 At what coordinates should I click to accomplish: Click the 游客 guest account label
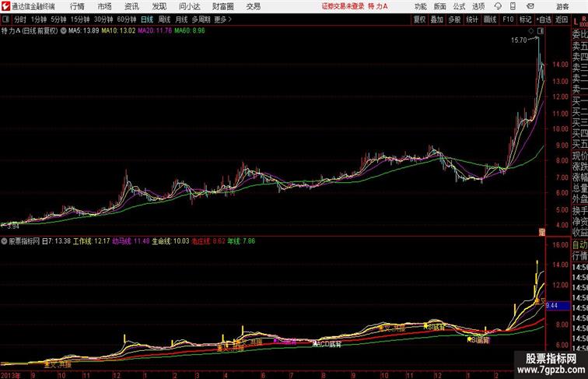pos(562,6)
